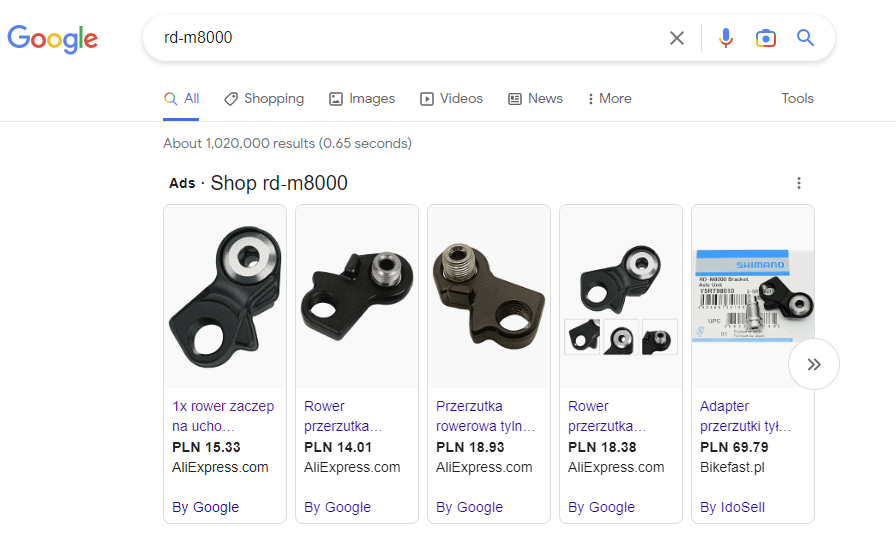Expand the More search options menu
Screen dimensions: 896x539
coord(609,99)
